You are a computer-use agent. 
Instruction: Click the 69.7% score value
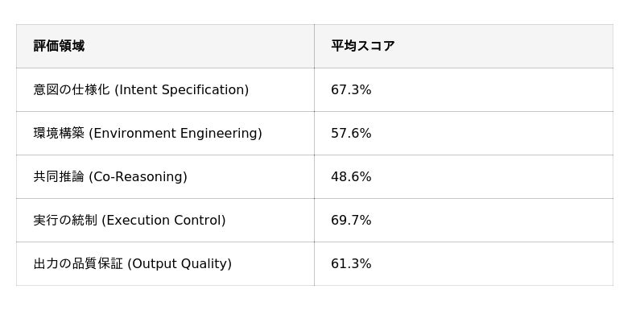pos(351,221)
